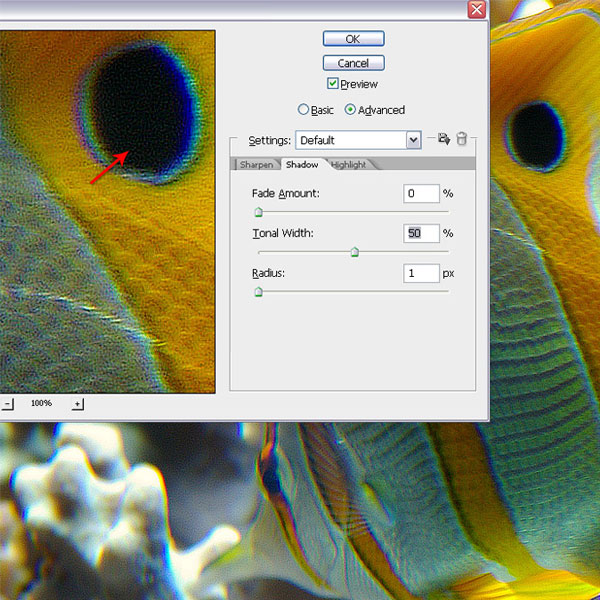Click the Radius px input field
Screen dimensions: 600x600
(421, 273)
